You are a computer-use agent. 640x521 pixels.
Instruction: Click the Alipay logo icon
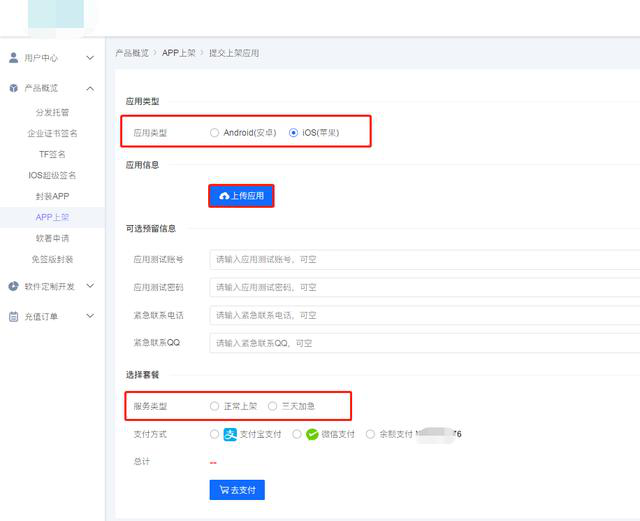(230, 434)
